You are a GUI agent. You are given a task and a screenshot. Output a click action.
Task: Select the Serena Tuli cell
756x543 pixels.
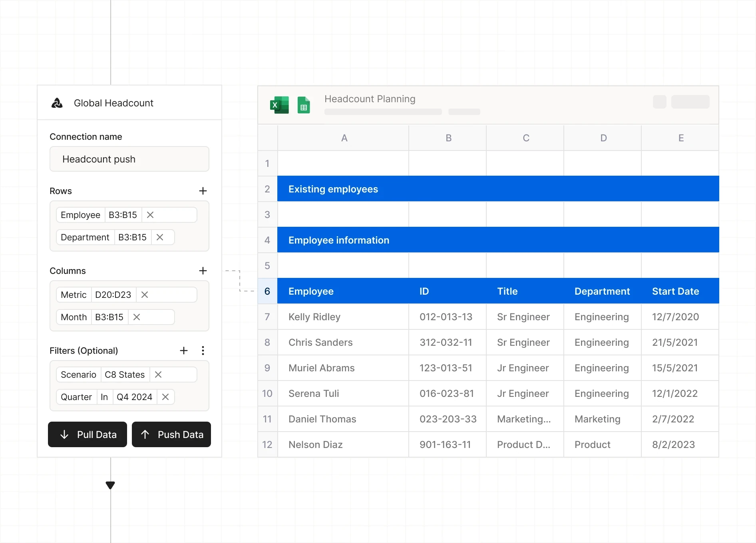[x=343, y=393]
